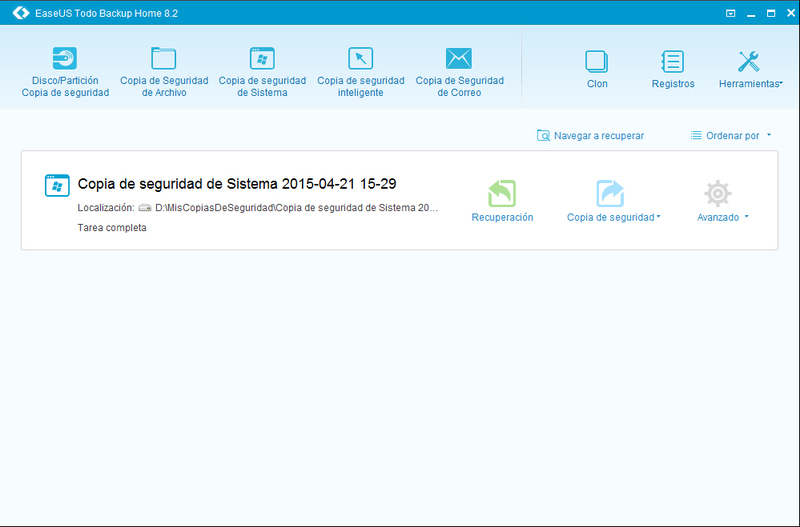Open Disco/Partición Copia de seguridad icon
Viewport: 800px width, 527px height.
pos(65,58)
